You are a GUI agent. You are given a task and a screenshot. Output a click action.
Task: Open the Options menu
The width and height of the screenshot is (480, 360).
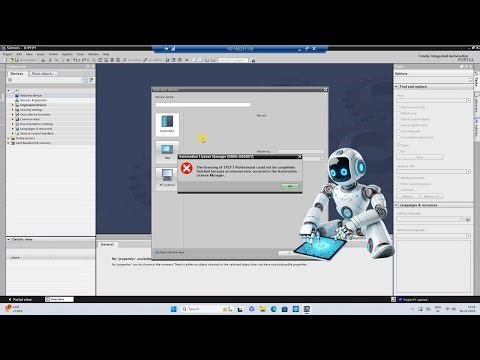coord(67,54)
